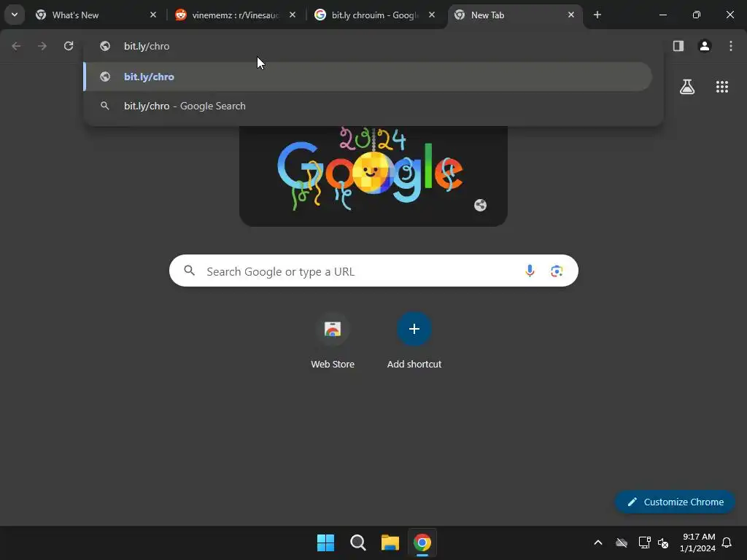Viewport: 747px width, 560px height.
Task: Click the OneDrive cloud tray icon
Action: [x=622, y=542]
